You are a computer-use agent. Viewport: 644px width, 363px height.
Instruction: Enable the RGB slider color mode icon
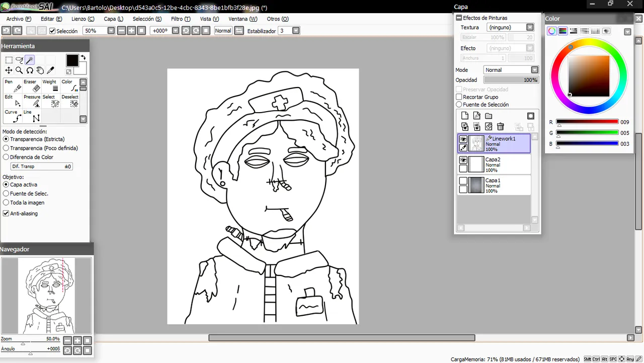[562, 31]
